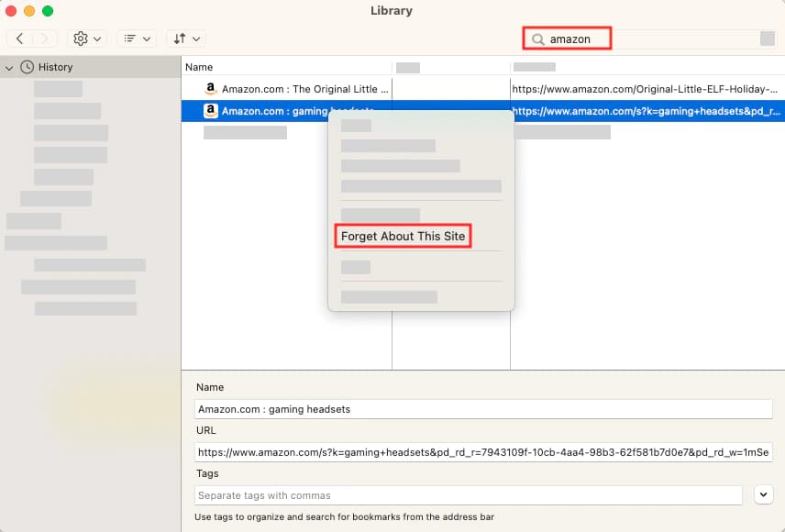The image size is (785, 532).
Task: Click the Name field with gaming headsets
Action: [x=483, y=409]
